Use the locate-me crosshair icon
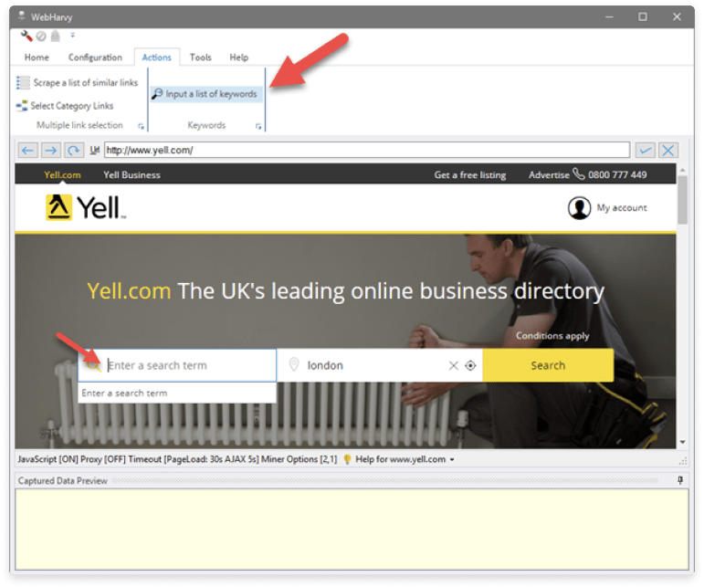Image resolution: width=704 pixels, height=588 pixels. 470,365
